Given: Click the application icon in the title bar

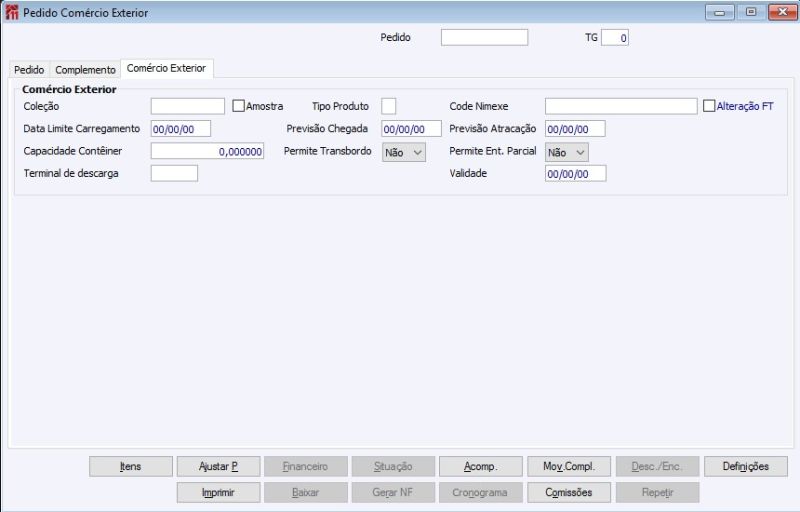Looking at the screenshot, I should [11, 12].
